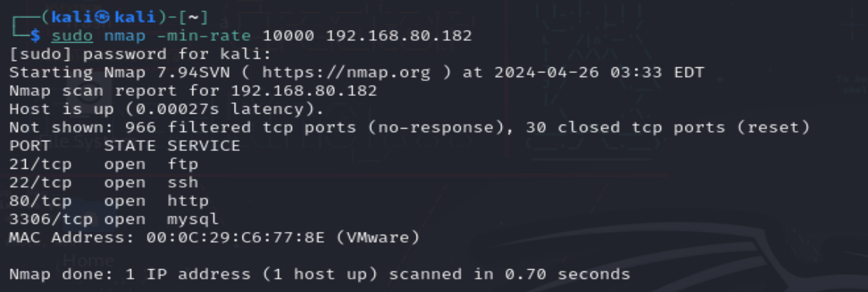868x292 pixels.
Task: Click the Nmap done summary line
Action: [319, 274]
